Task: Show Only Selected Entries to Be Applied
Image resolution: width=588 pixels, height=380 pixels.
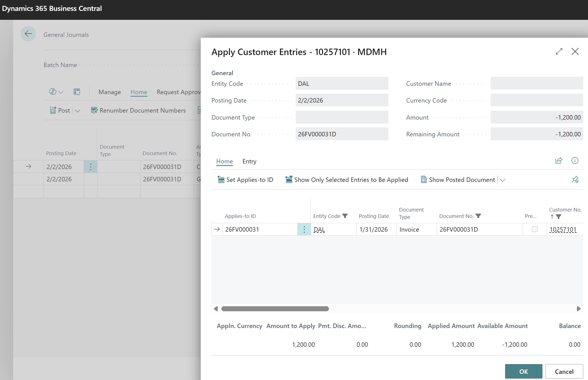Action: [346, 180]
